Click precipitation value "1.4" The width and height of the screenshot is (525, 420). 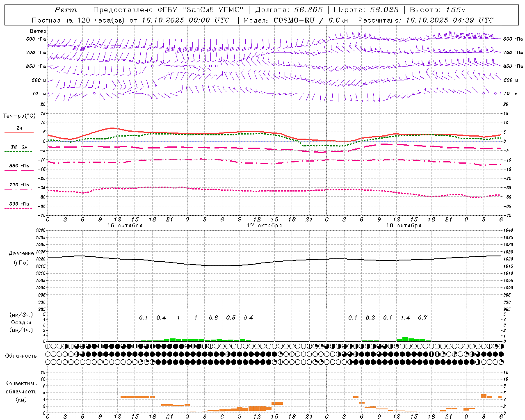pos(405,318)
